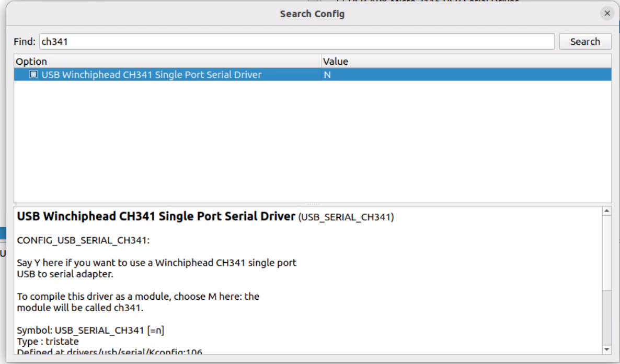Focus the Find text field containing ch341
The image size is (620, 364).
click(x=296, y=42)
